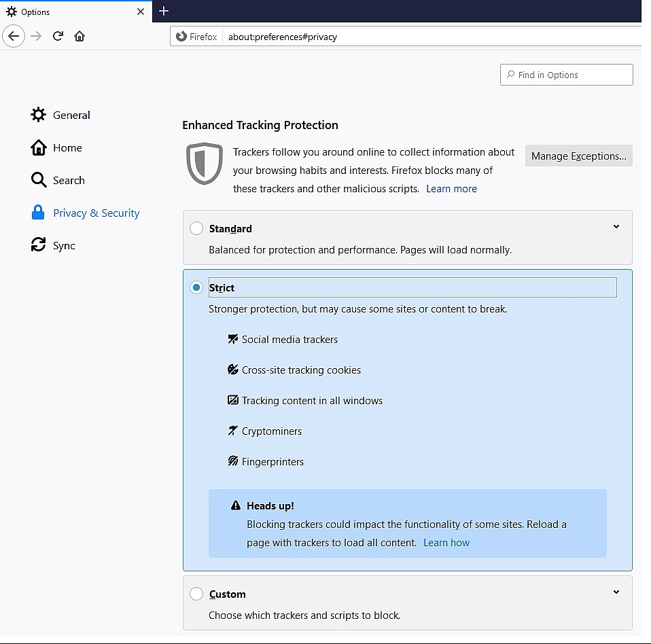
Task: Reload the current page
Action: (58, 36)
